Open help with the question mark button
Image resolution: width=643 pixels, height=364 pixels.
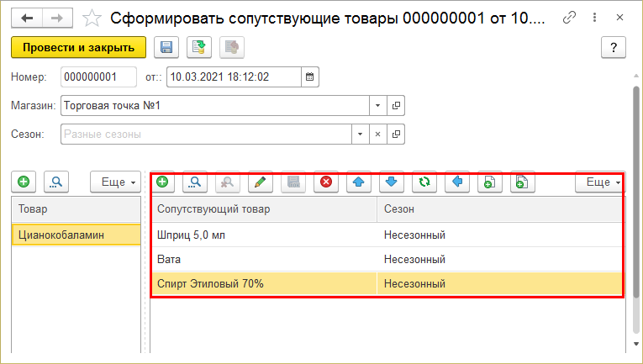tap(614, 48)
